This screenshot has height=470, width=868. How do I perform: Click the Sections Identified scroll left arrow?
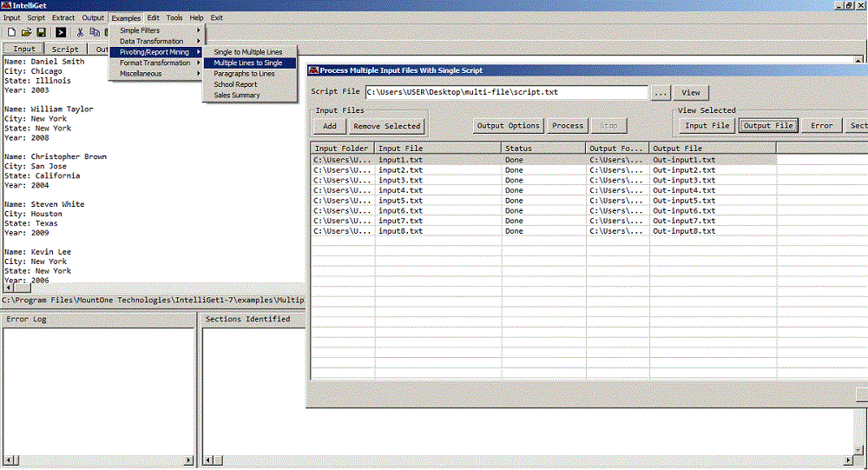pos(208,460)
